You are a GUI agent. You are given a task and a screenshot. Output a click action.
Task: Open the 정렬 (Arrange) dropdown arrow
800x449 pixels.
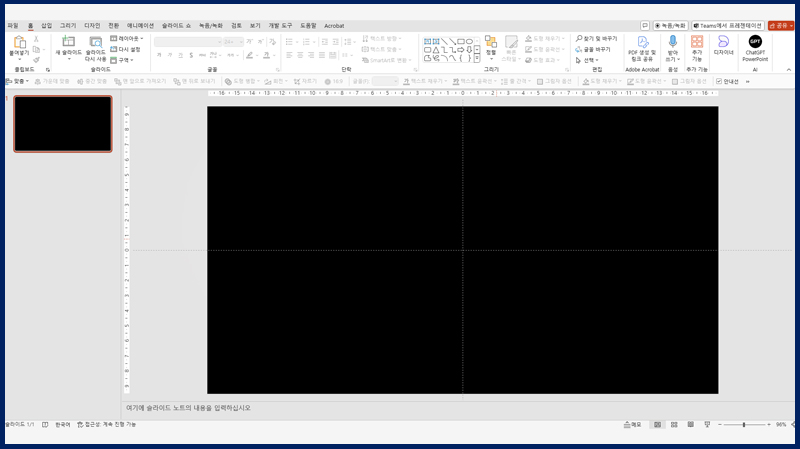[x=491, y=59]
